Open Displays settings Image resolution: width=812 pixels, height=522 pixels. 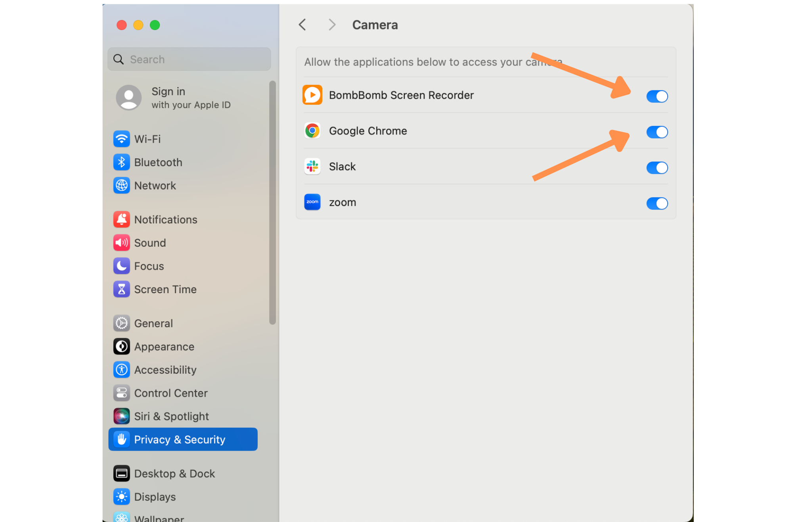(x=183, y=497)
